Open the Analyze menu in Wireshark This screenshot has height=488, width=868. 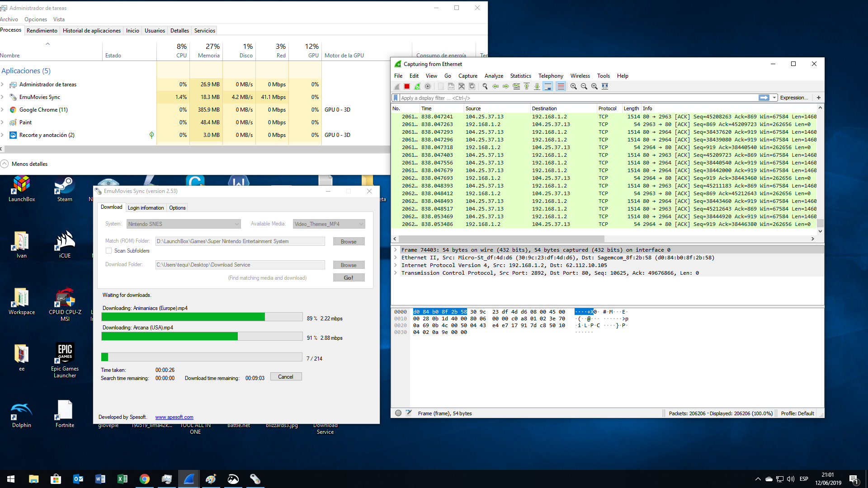coord(494,76)
